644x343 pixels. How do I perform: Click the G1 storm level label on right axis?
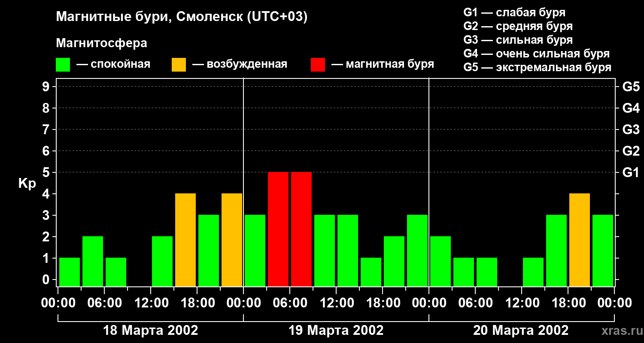tap(631, 172)
